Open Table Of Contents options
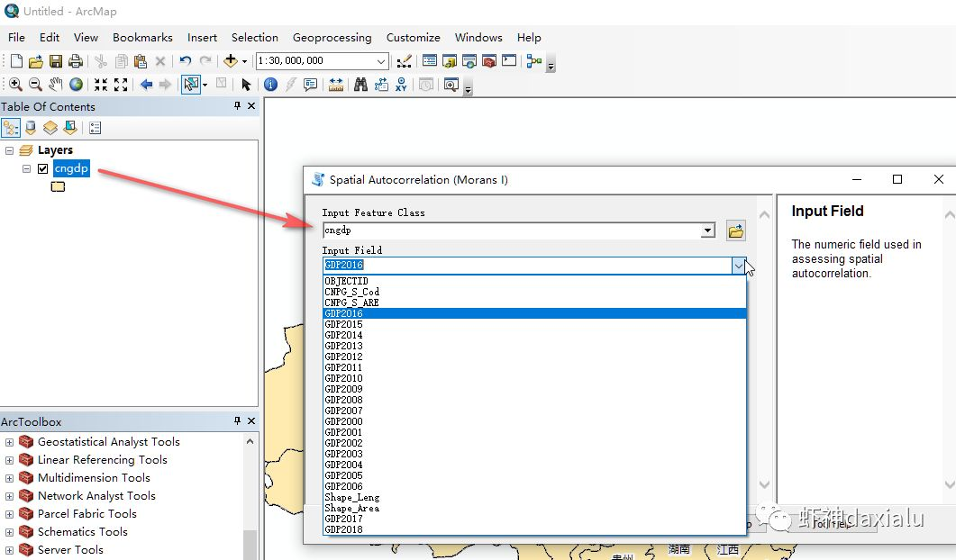 click(x=96, y=127)
